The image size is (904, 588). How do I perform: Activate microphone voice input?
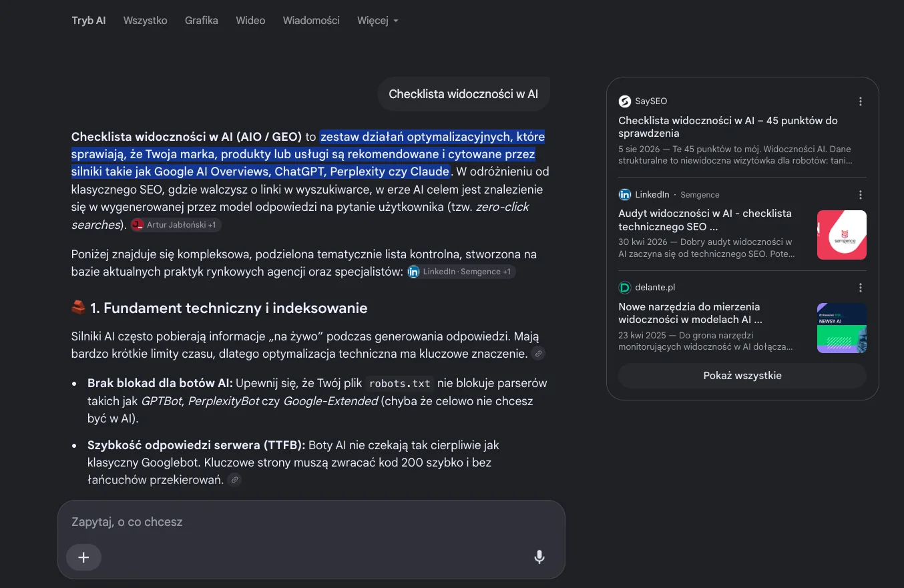point(539,557)
